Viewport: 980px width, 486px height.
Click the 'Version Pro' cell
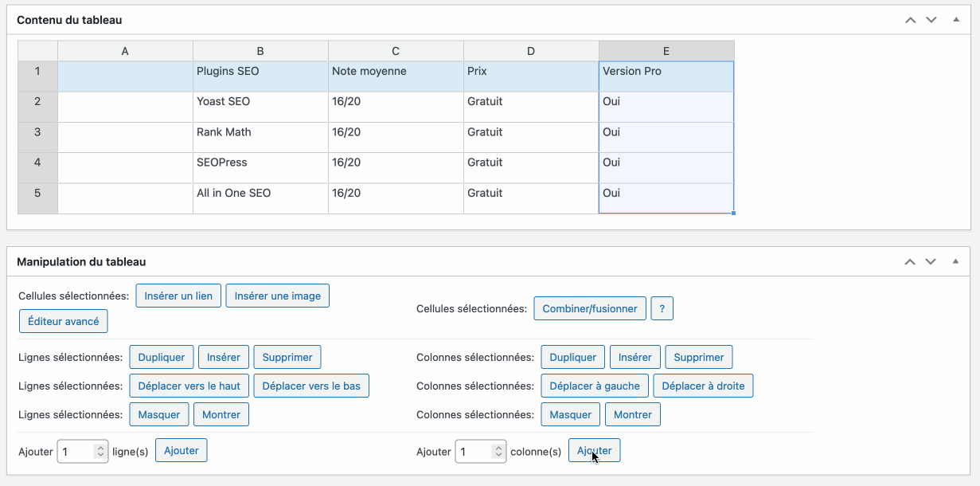click(x=666, y=76)
